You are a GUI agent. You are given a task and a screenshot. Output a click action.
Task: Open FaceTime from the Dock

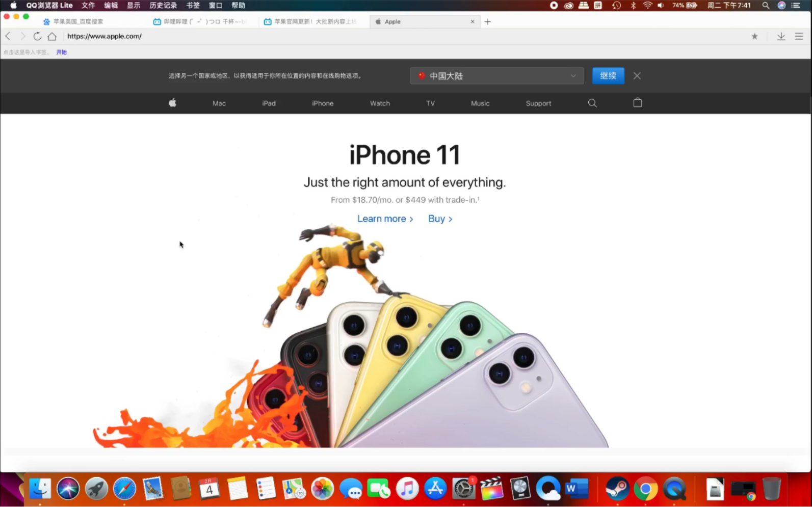tap(379, 489)
